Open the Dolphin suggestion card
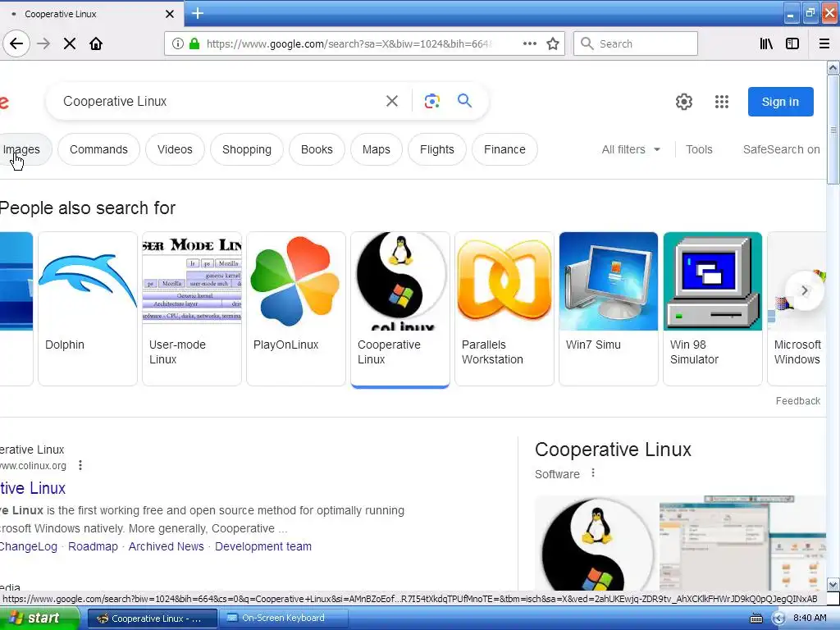Screen dimensions: 840x630 [x=88, y=308]
